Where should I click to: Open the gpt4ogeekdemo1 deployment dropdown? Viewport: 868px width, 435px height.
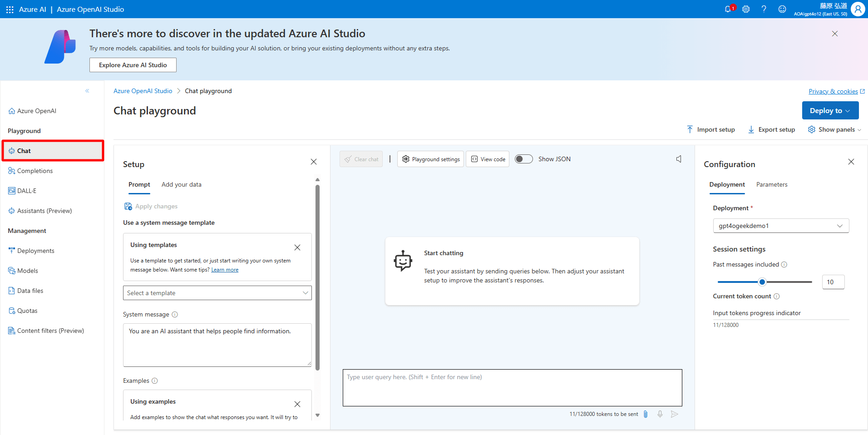[780, 225]
